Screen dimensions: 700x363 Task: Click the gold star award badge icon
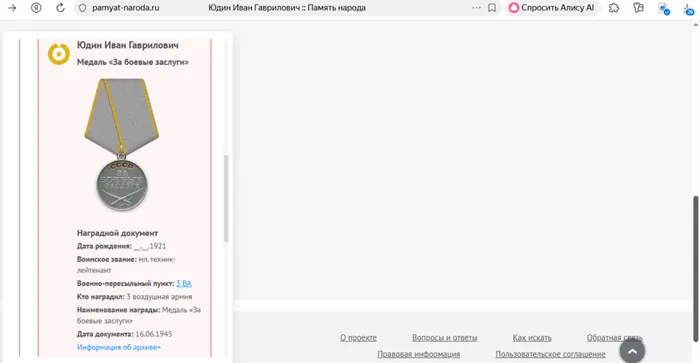(x=58, y=54)
